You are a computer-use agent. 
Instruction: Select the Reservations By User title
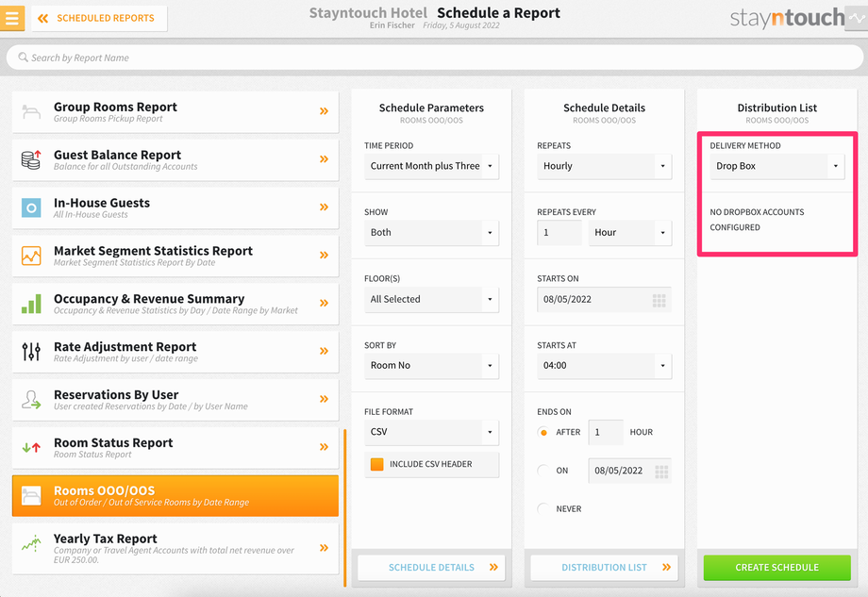(116, 394)
